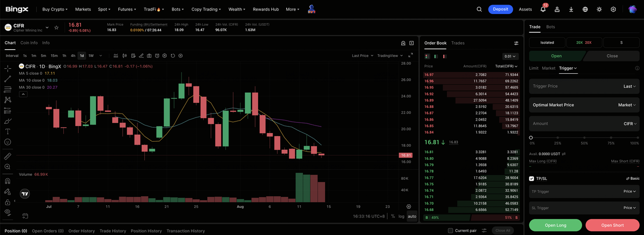
Task: Open Amount unit CIFR dropdown
Action: pyautogui.click(x=630, y=124)
